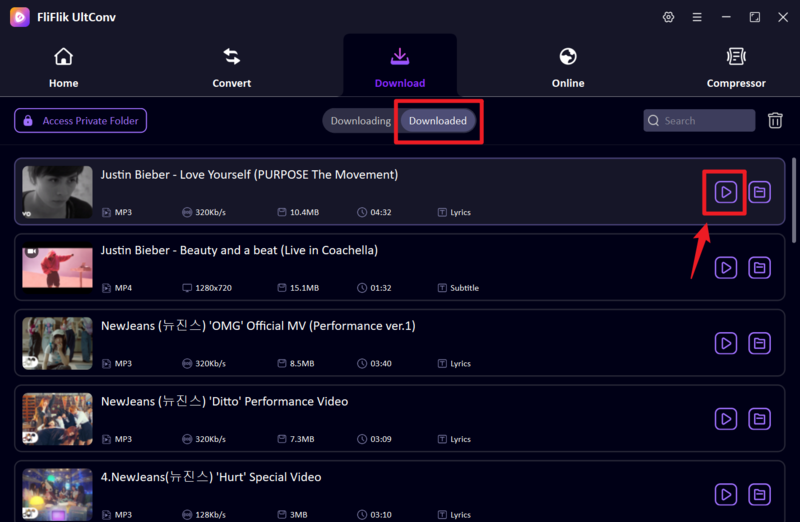
Task: Click the magnifier icon in Search box
Action: [653, 120]
